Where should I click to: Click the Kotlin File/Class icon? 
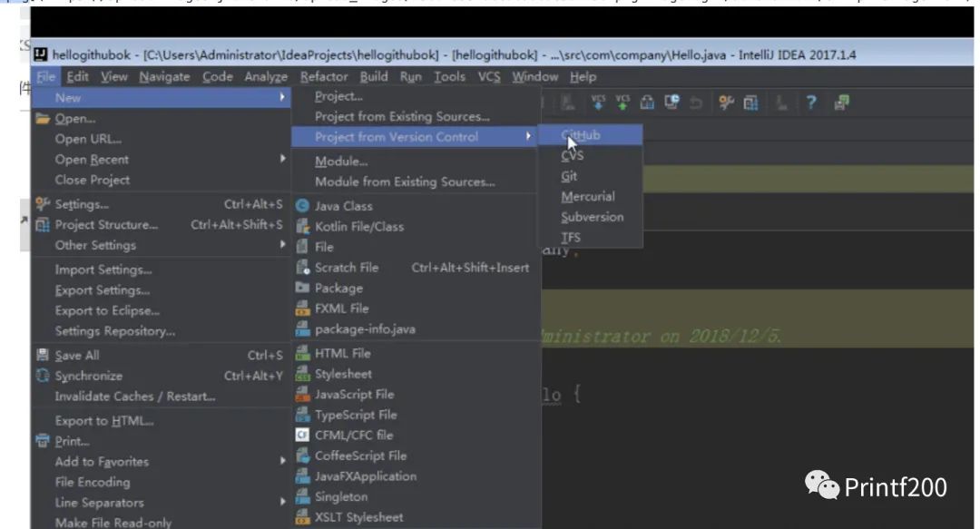(x=302, y=226)
